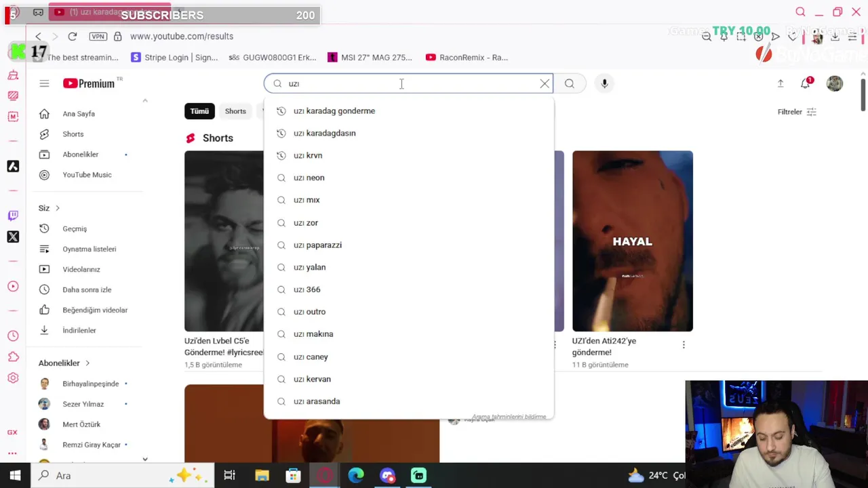The width and height of the screenshot is (868, 488).
Task: Open the account avatar menu
Action: coord(835,83)
